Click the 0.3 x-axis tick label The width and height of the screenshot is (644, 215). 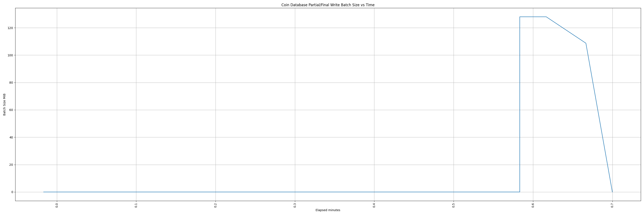click(x=295, y=206)
